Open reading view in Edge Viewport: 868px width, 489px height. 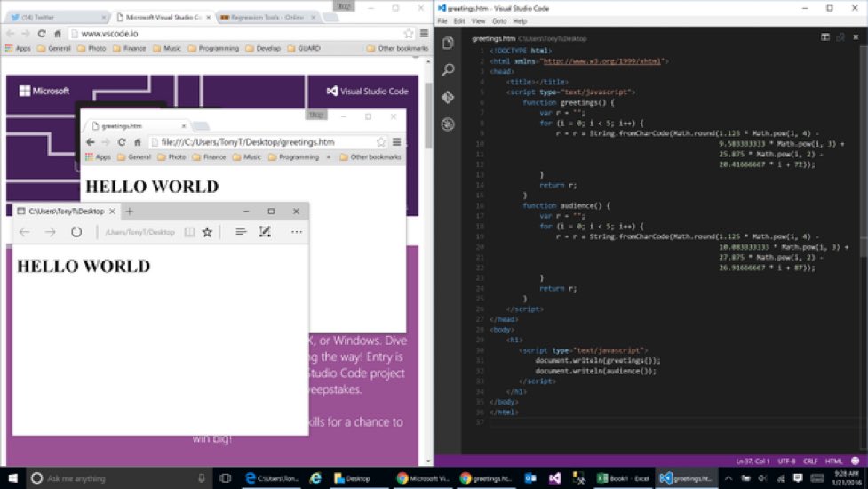click(x=189, y=232)
